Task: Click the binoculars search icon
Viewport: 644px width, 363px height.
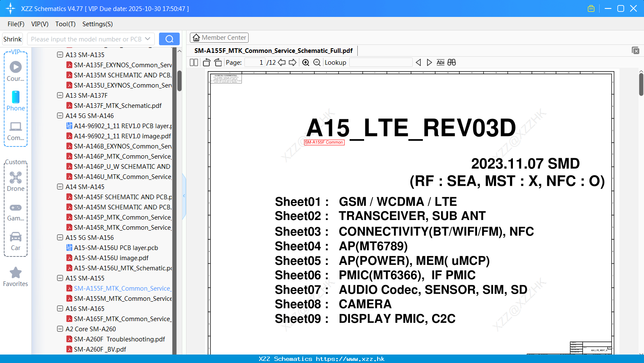Action: click(452, 63)
